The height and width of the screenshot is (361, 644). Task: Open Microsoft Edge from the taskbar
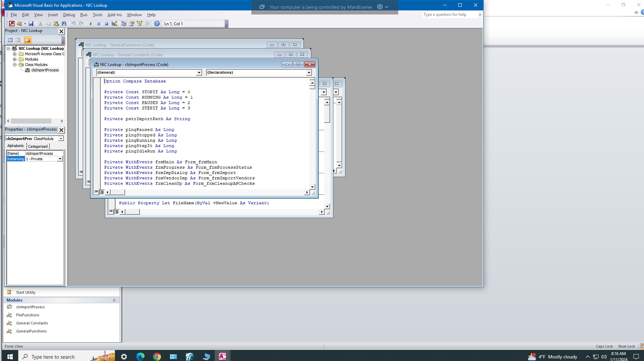coord(140,357)
